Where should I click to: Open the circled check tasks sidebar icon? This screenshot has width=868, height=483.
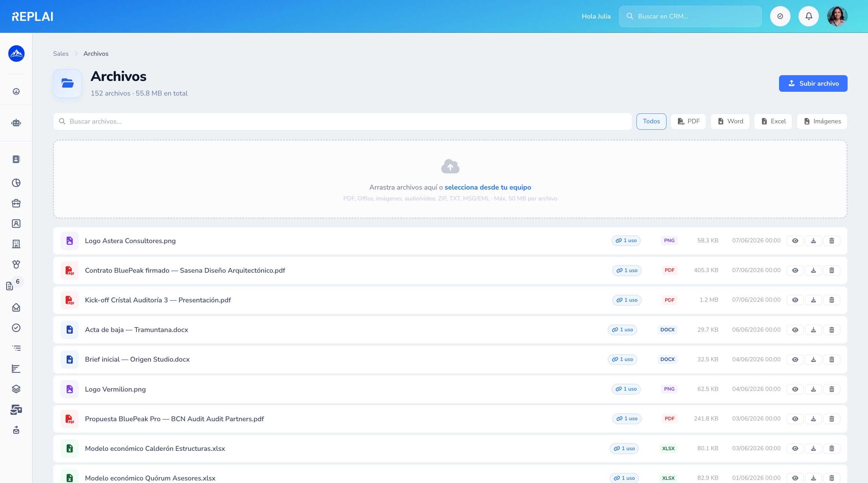(x=16, y=328)
